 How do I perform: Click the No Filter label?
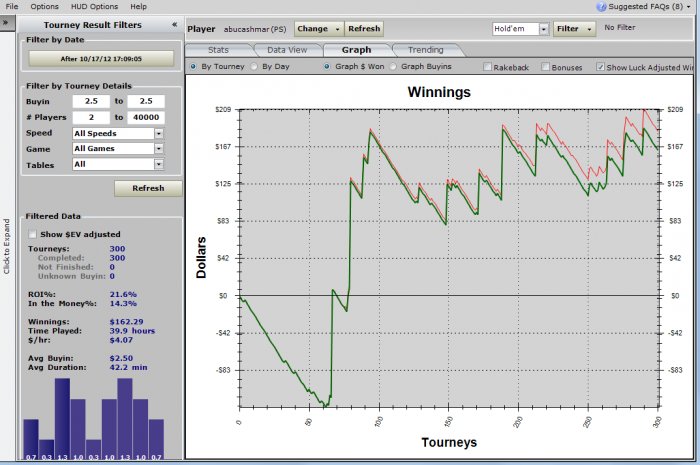click(x=620, y=28)
